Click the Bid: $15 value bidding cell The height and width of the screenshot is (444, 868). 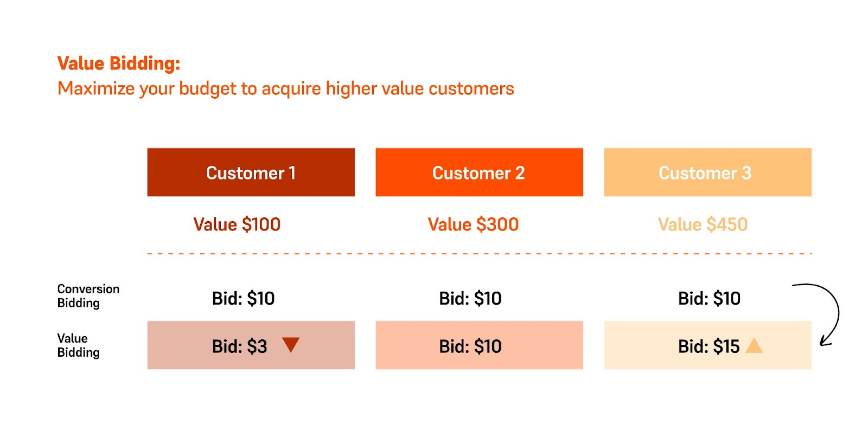click(707, 345)
